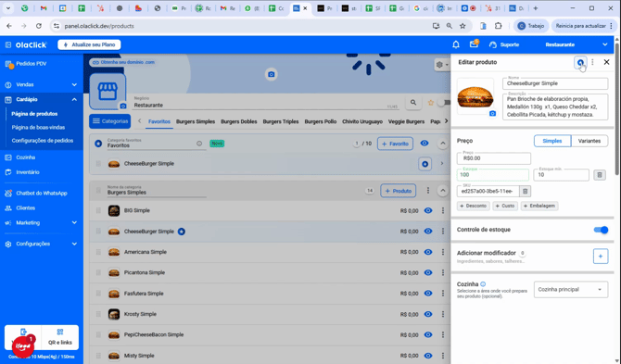Open options menu for BIG Simple
The height and width of the screenshot is (364, 621).
pos(443,210)
